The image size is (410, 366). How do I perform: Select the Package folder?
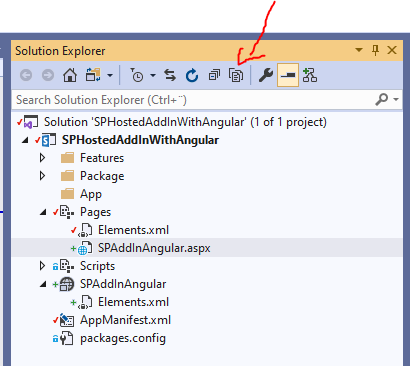coord(102,176)
